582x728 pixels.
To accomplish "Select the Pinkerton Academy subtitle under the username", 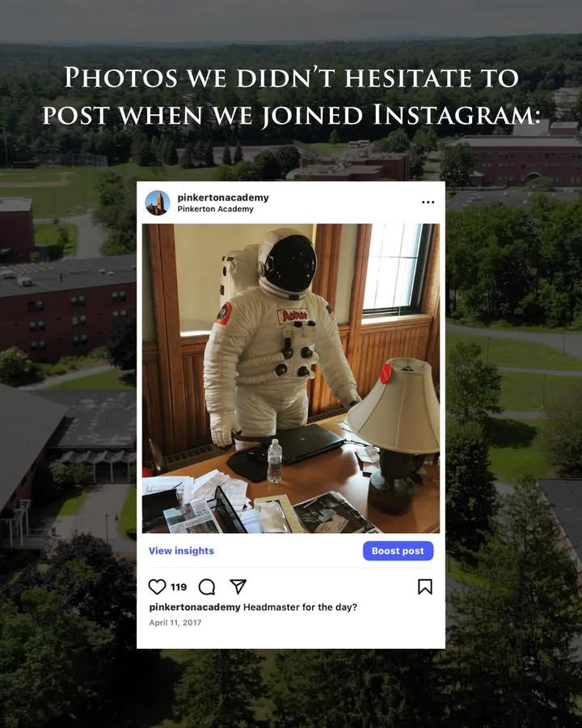I will 215,209.
